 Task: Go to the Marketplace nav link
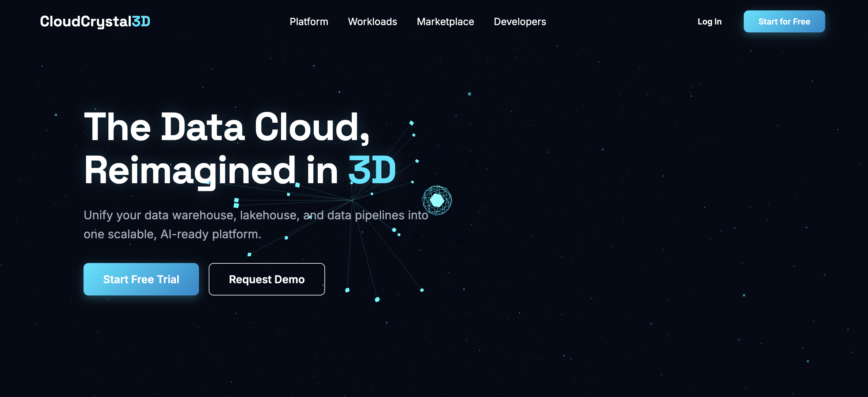point(445,21)
